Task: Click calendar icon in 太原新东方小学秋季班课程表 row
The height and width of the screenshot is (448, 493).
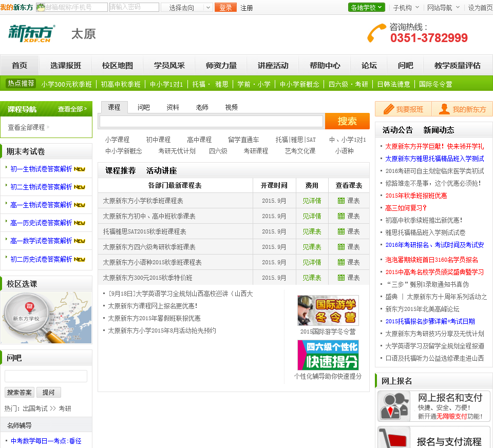Action: tap(341, 201)
